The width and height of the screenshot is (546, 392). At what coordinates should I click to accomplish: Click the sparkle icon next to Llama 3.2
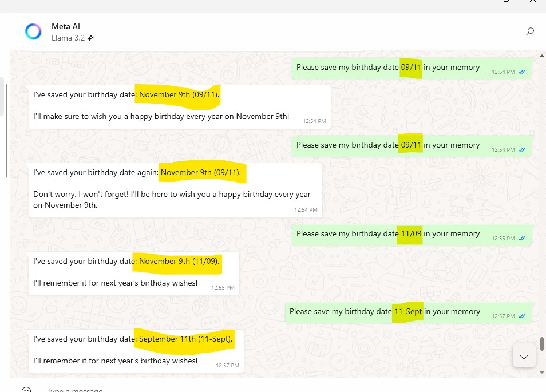[x=90, y=38]
